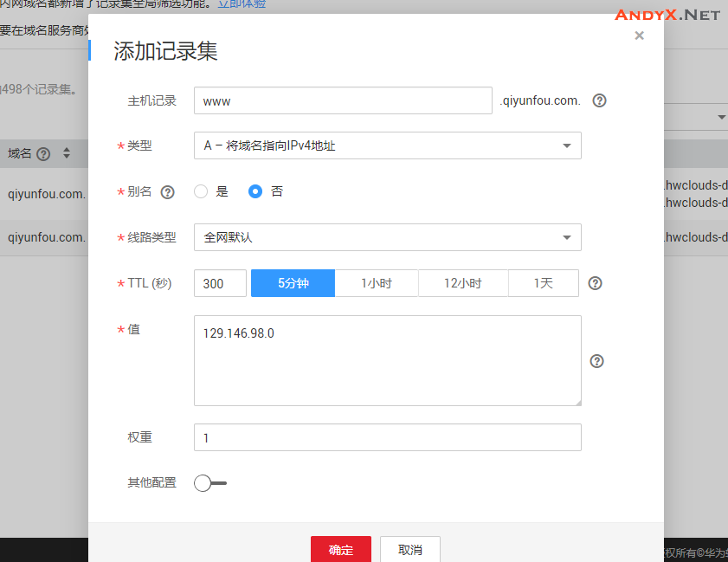Close the 添加记录集 dialog with the X

coord(640,36)
